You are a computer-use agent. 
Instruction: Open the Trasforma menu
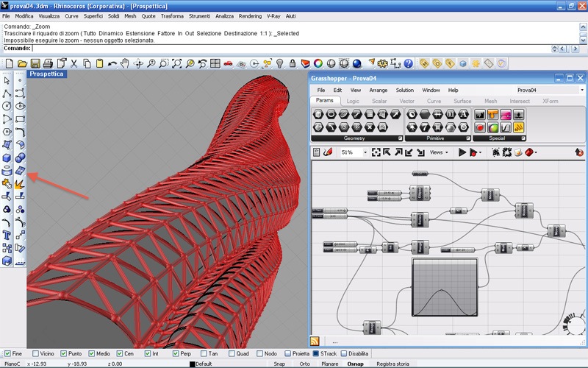[172, 16]
